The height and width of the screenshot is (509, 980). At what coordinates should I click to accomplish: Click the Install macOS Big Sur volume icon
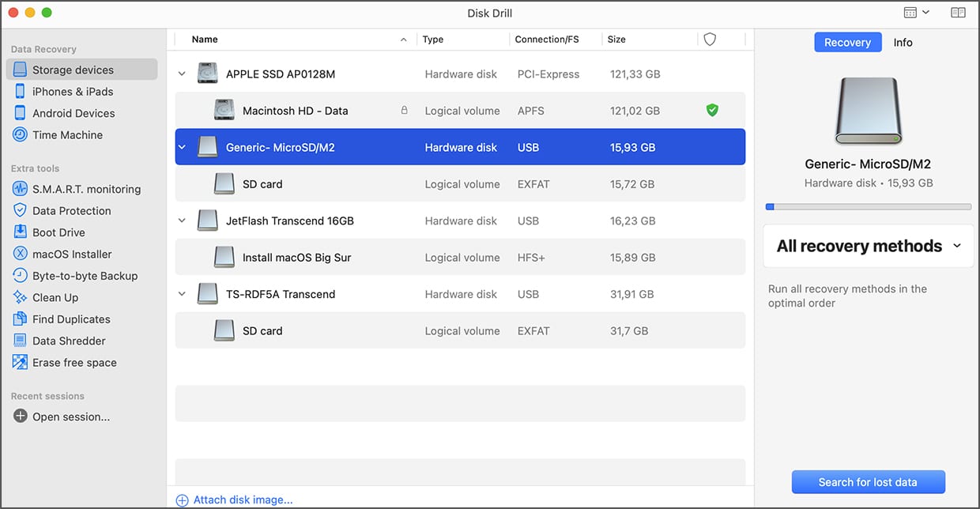(x=224, y=257)
